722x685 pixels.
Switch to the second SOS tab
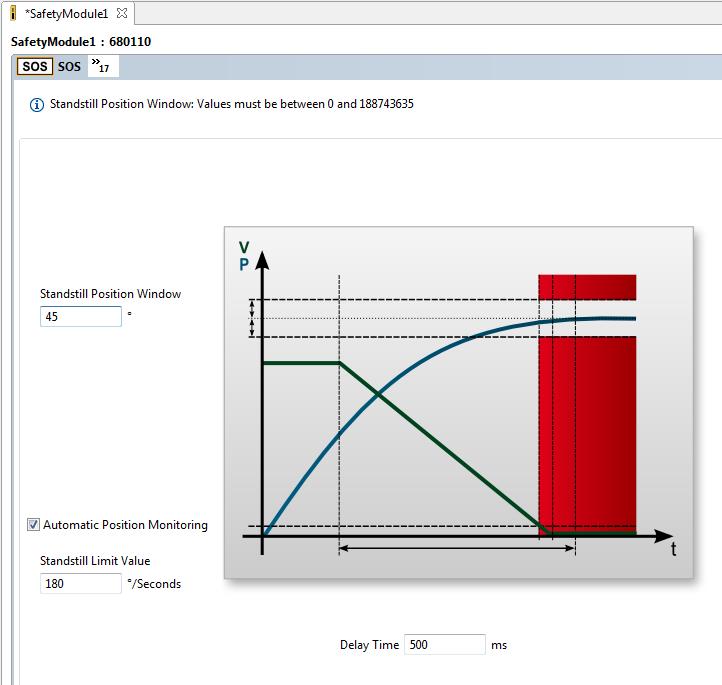pyautogui.click(x=69, y=67)
